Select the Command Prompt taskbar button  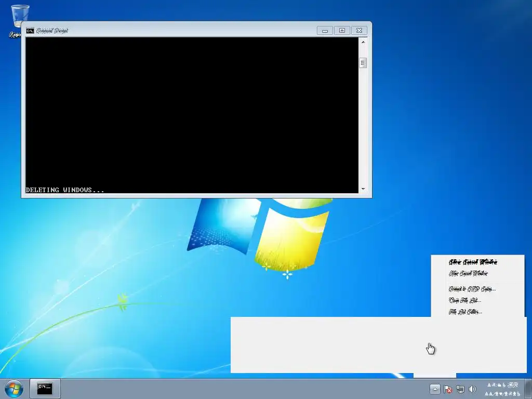[x=45, y=389]
